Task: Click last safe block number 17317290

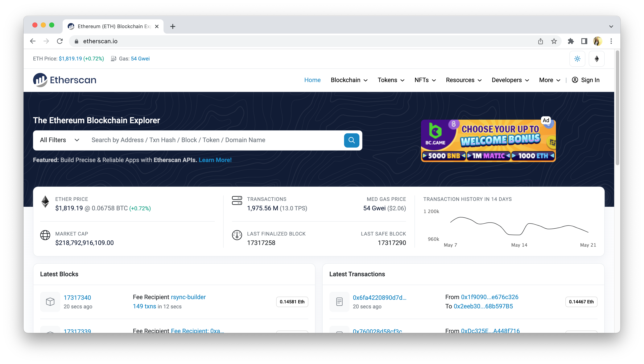Action: point(392,243)
